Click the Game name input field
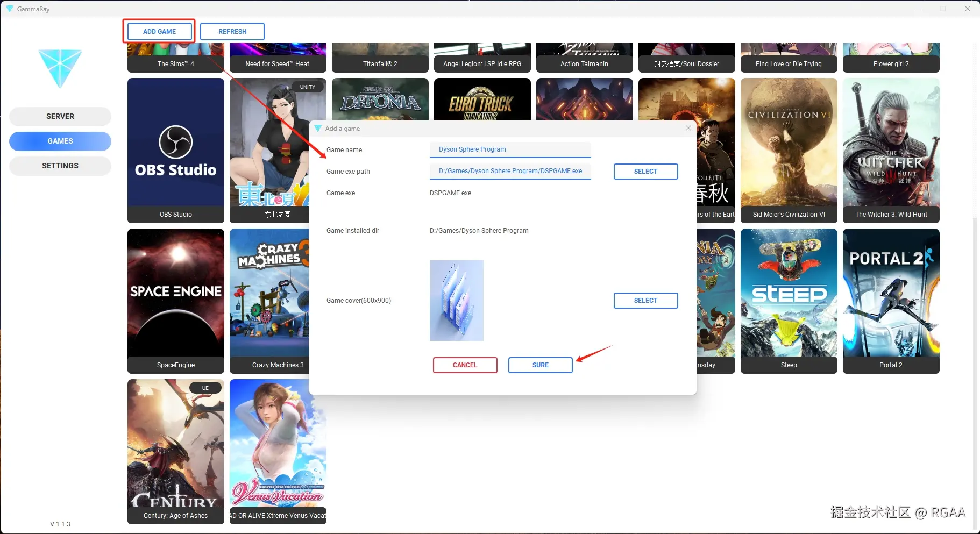The image size is (980, 534). [x=510, y=149]
